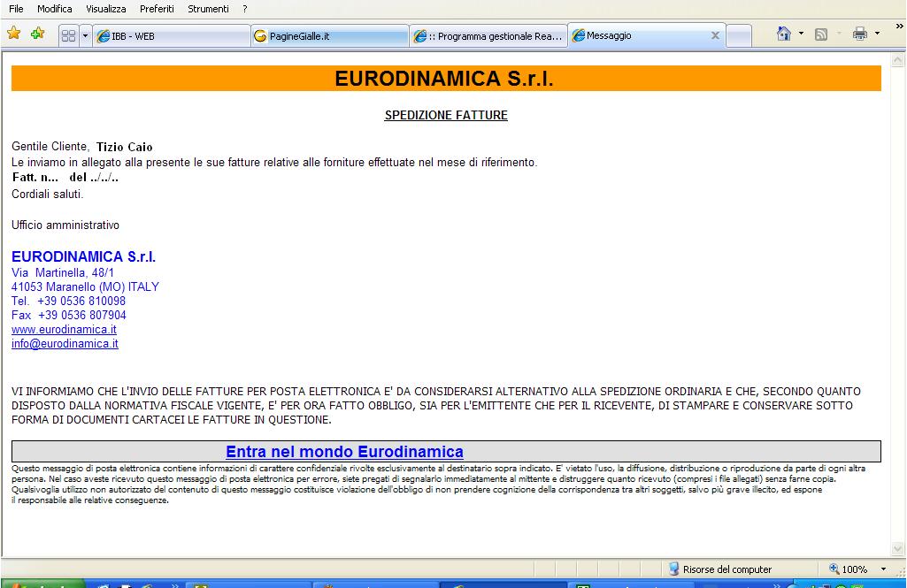Close the Messaggio tab
Viewport: 907px width, 588px height.
(x=715, y=35)
